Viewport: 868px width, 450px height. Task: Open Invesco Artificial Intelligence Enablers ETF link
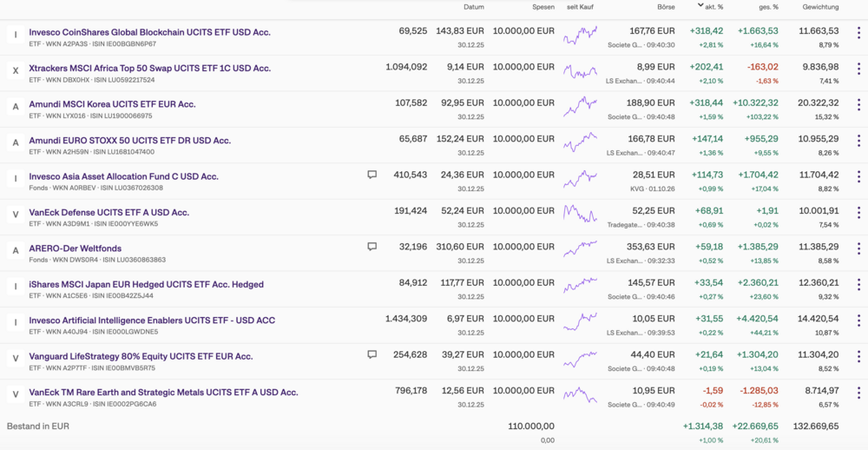152,321
